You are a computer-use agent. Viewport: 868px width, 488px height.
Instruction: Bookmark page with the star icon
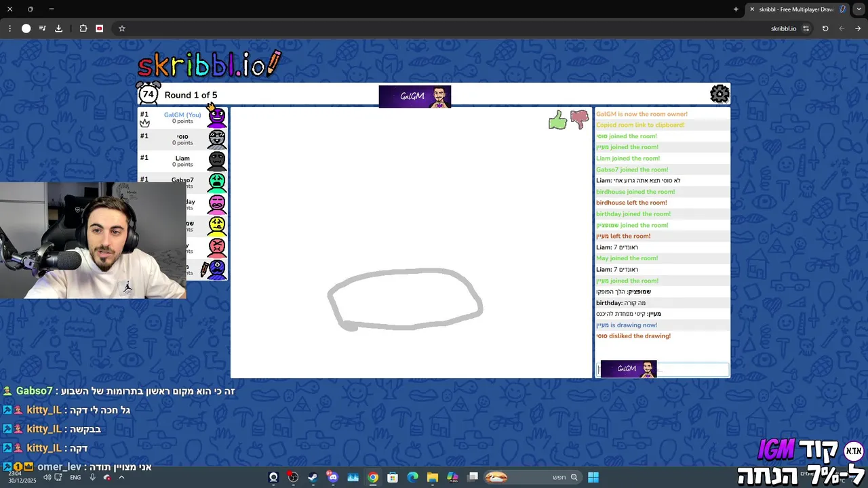point(122,28)
